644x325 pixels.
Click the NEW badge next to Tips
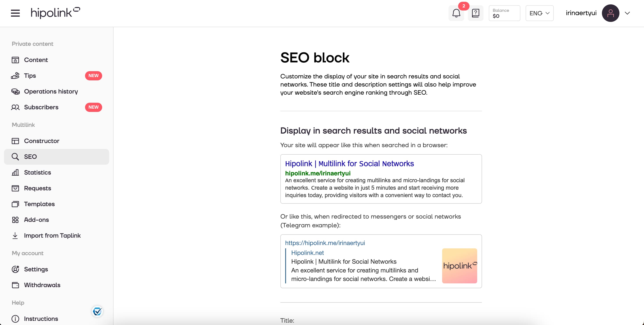[94, 76]
